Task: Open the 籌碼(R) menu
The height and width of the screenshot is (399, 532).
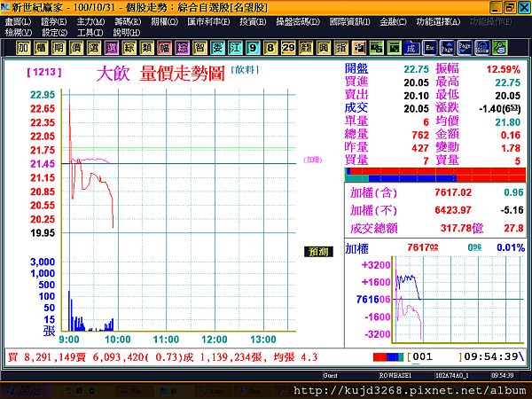Action: 128,21
